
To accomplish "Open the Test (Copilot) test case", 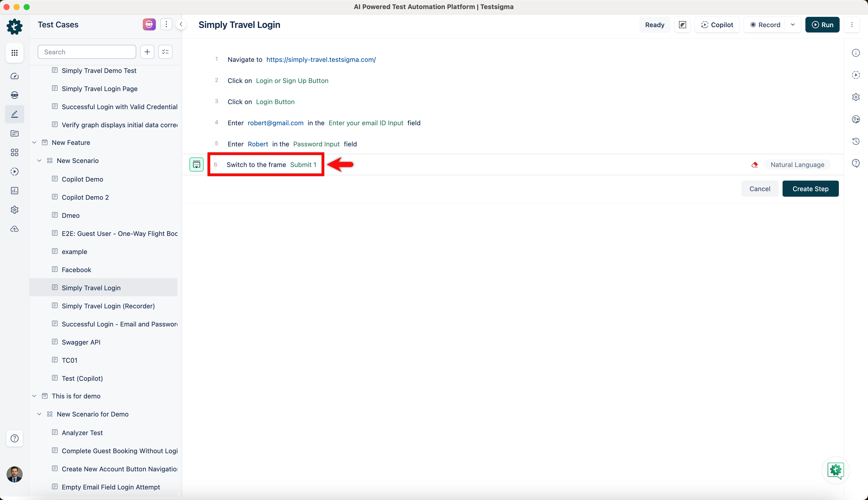I will (x=82, y=379).
